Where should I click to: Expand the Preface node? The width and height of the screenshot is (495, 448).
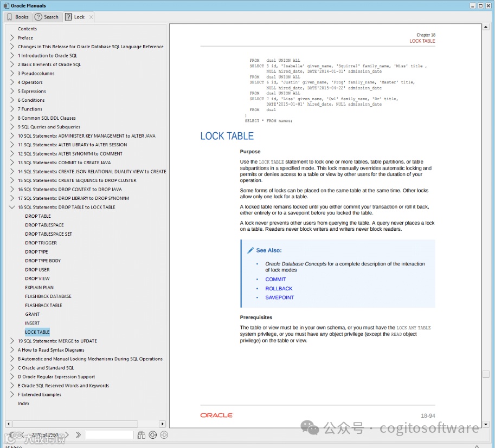[12, 37]
